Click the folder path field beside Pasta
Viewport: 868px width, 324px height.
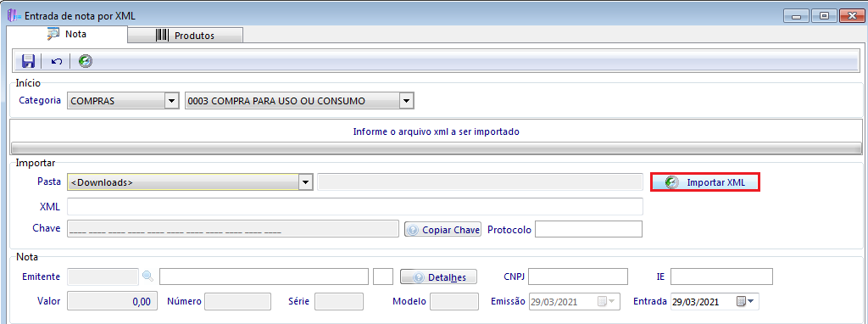(480, 182)
